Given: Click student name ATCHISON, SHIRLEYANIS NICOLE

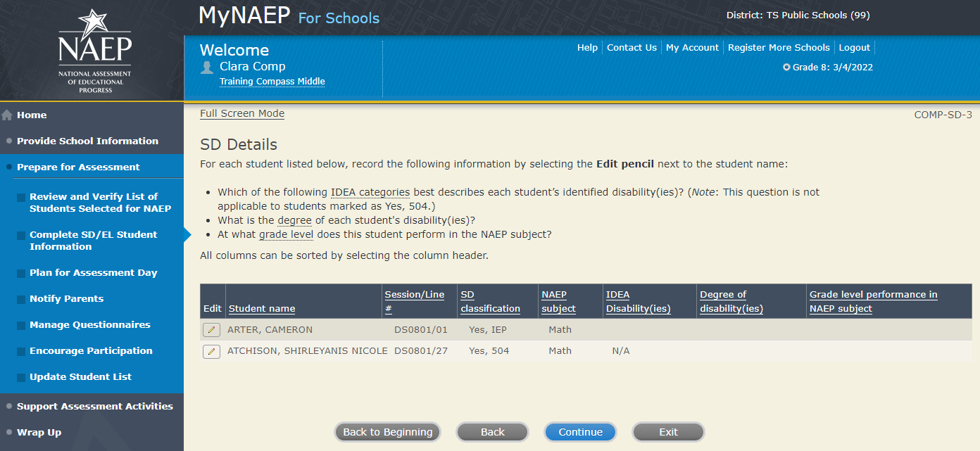Looking at the screenshot, I should click(x=308, y=351).
